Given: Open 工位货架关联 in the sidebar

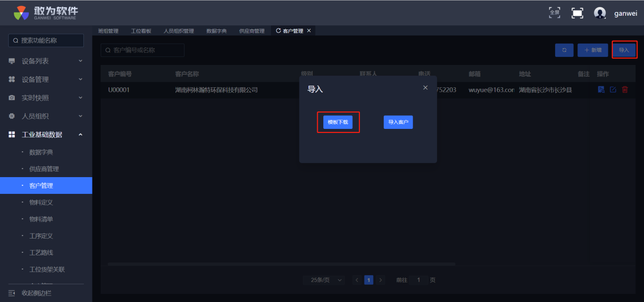Looking at the screenshot, I should 46,270.
